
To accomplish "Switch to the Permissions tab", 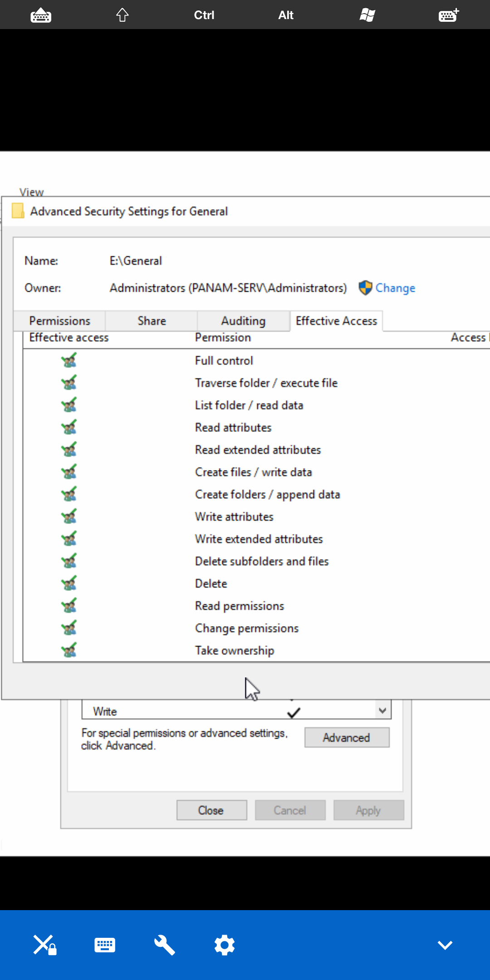I will coord(60,321).
